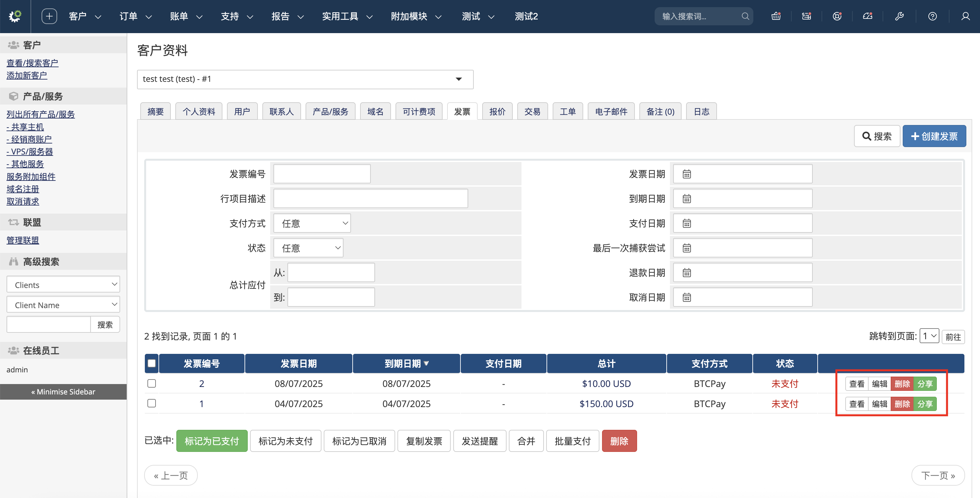The width and height of the screenshot is (980, 498).
Task: Open calendar picker for 发票日期 field
Action: click(x=686, y=174)
